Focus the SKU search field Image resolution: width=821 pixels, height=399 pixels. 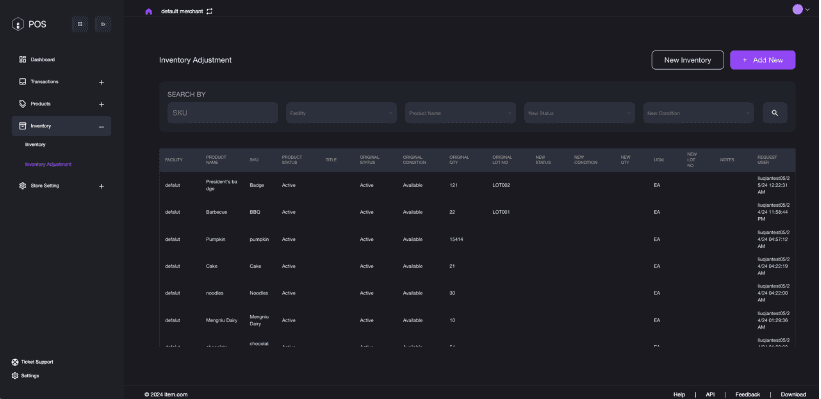[223, 113]
